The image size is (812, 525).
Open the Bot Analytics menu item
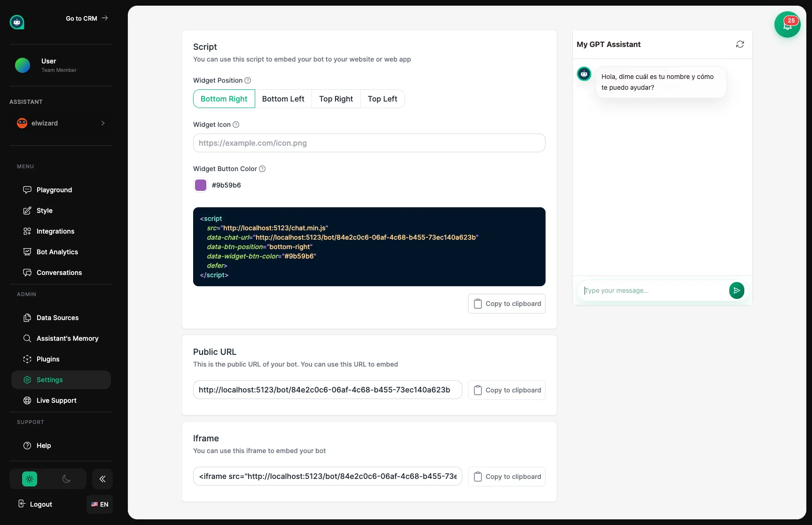pyautogui.click(x=61, y=252)
